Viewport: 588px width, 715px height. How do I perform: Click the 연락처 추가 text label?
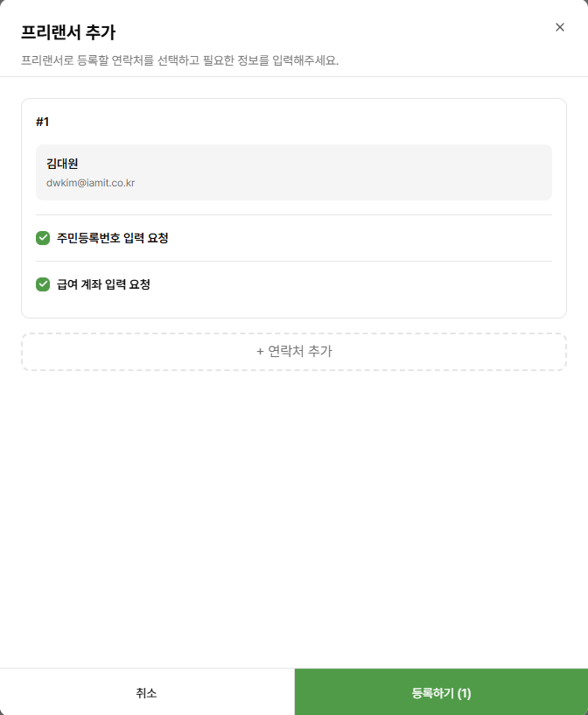point(300,351)
